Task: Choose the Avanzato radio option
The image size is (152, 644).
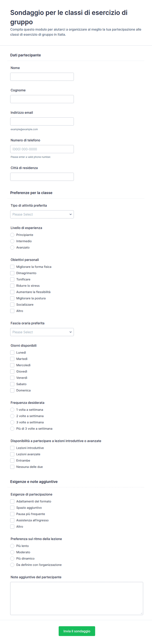Action: 12,248
